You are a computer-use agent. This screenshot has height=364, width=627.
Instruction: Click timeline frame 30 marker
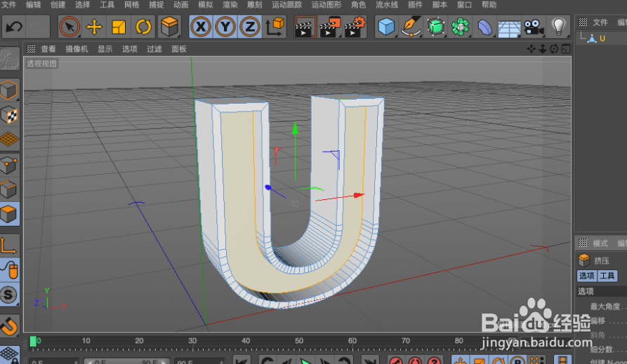tap(192, 341)
